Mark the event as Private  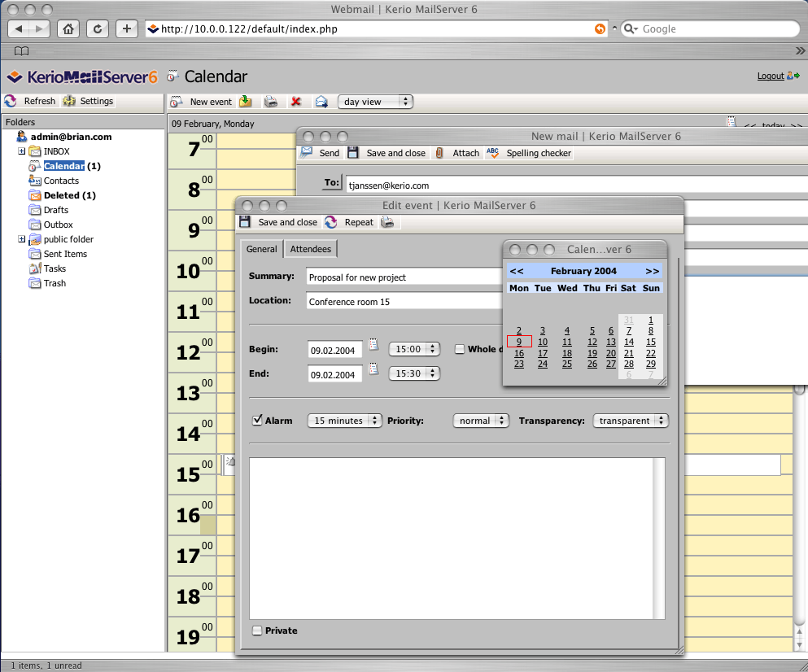coord(257,631)
